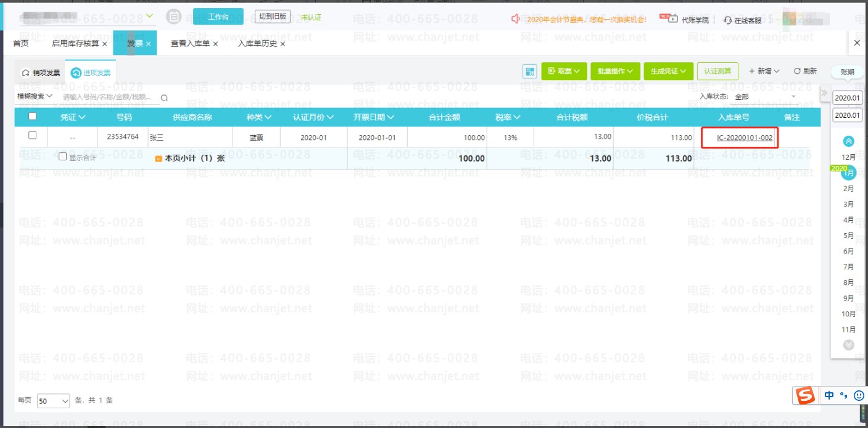Click the search magnifier icon
Viewport: 868px width, 428px height.
tap(164, 97)
